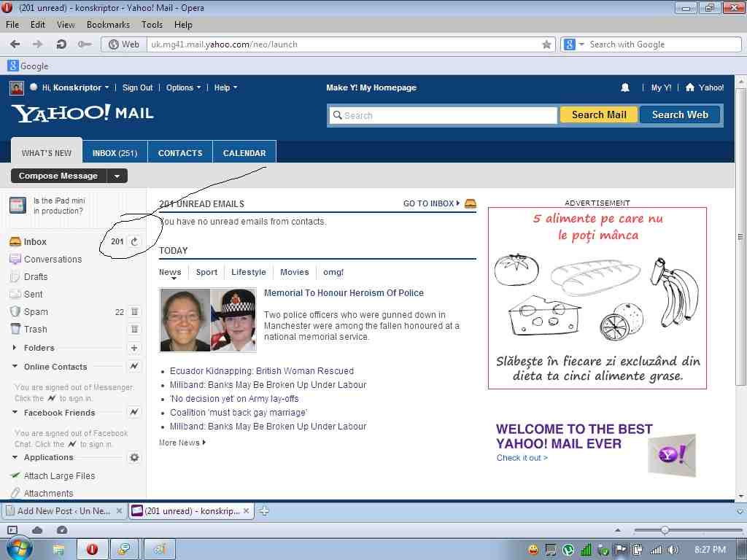Bookmark page with the star icon
747x560 pixels.
[546, 44]
